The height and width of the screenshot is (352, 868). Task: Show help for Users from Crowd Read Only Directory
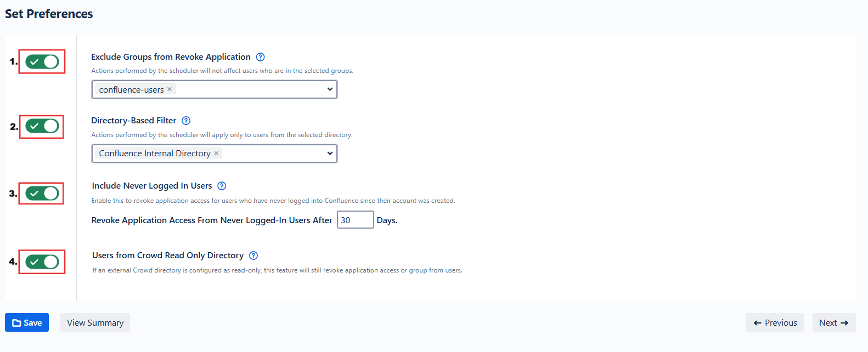253,256
